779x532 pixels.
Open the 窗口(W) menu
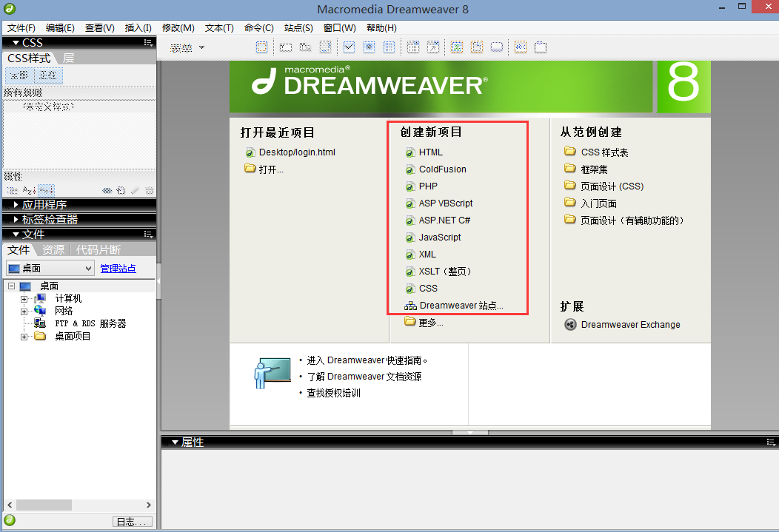pos(340,28)
